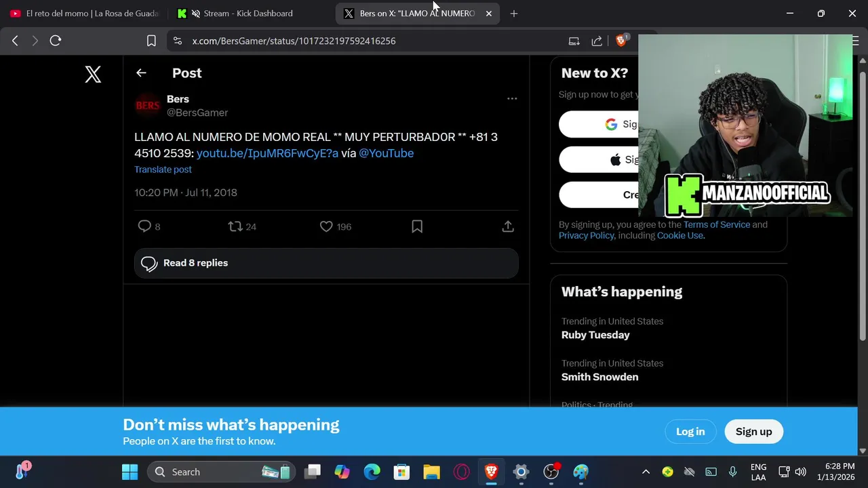Screen dimensions: 868x488
Task: Click the taskbar Search box
Action: click(221, 472)
